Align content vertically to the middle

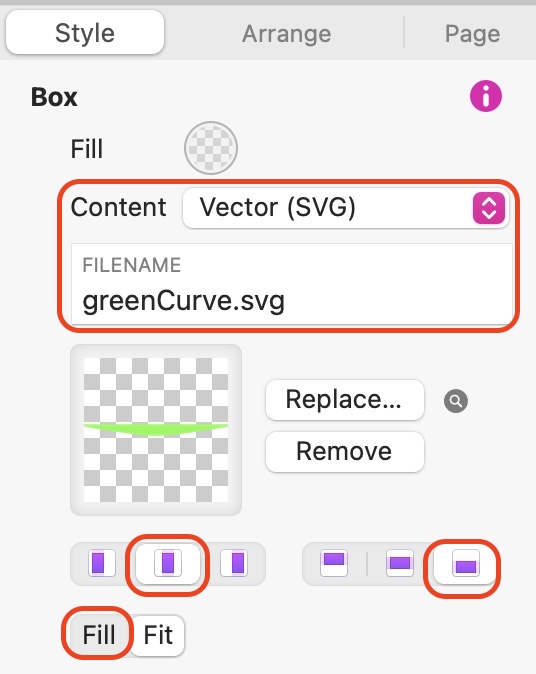tap(400, 563)
